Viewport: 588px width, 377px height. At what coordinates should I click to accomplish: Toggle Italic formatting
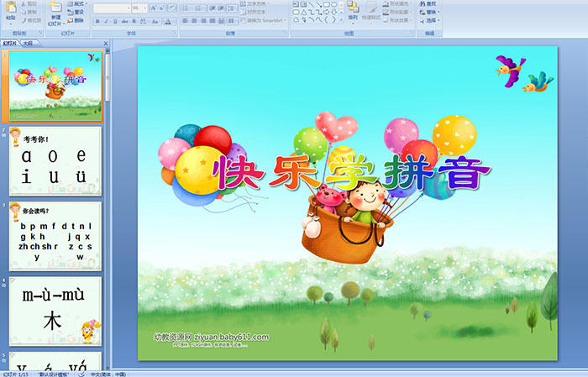click(106, 21)
